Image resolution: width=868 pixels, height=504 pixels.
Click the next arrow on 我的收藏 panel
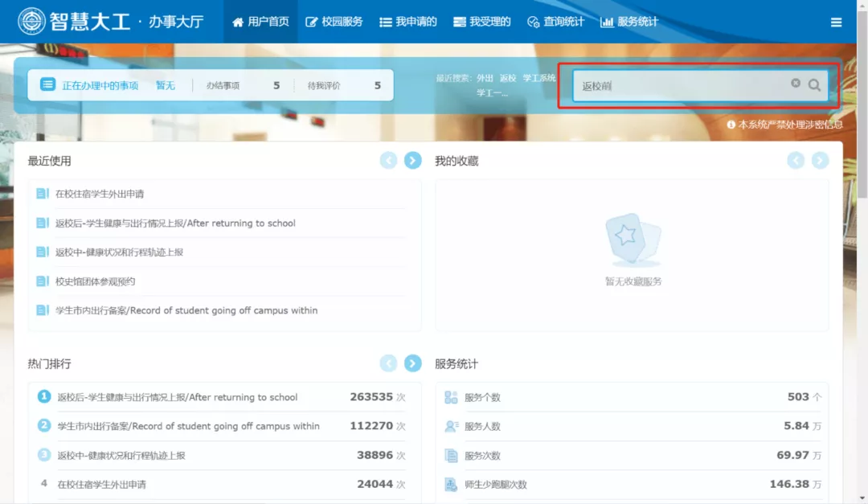point(820,161)
